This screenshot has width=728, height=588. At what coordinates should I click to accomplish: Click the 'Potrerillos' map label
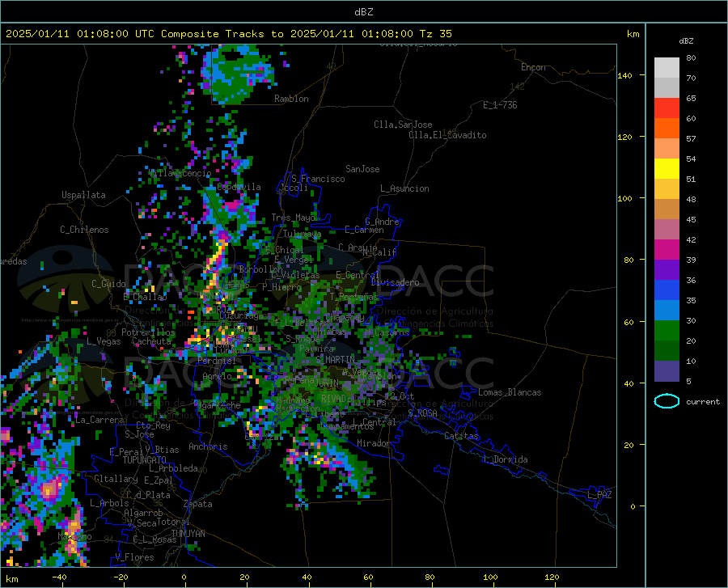[x=148, y=332]
